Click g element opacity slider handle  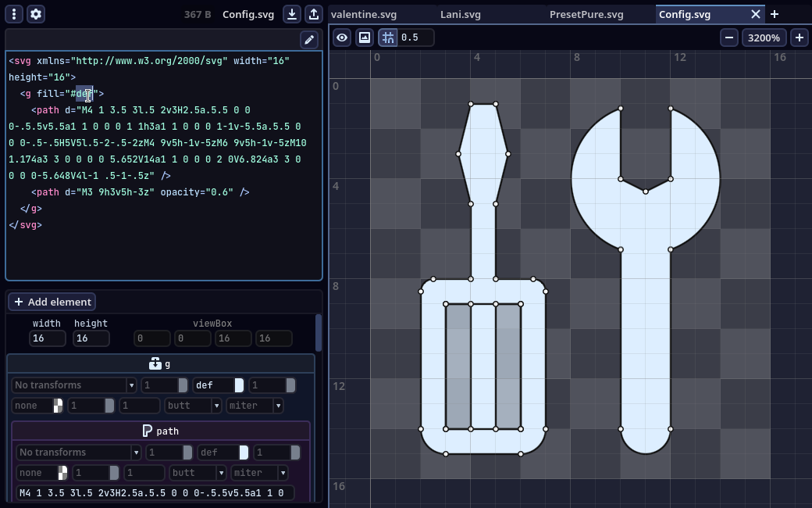click(x=183, y=385)
